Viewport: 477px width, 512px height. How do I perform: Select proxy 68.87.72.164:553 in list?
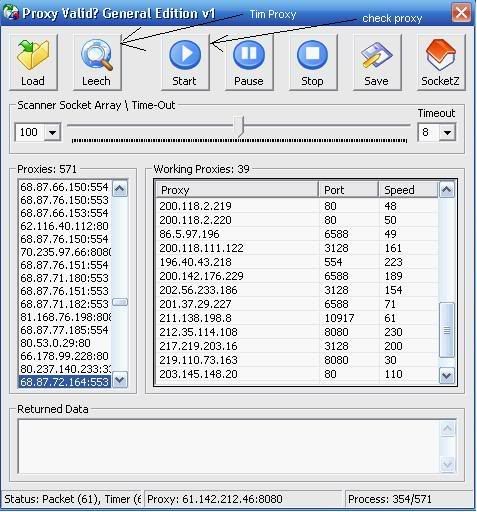[x=65, y=382]
